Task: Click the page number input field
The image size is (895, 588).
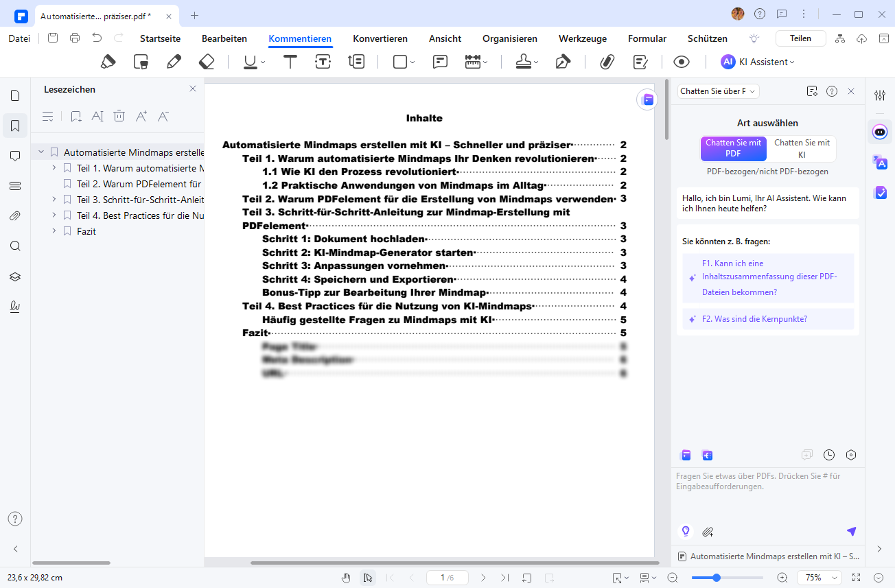Action: (447, 578)
